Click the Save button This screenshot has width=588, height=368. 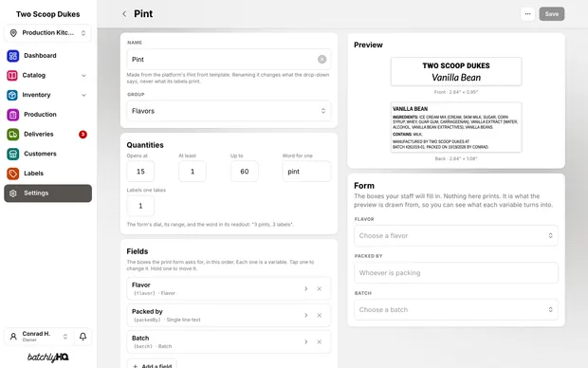coord(552,14)
